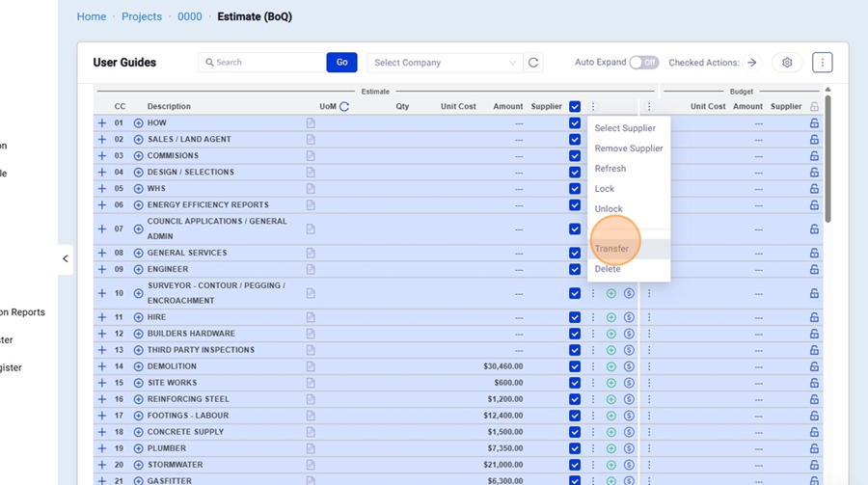
Task: Open the three-dot menu in toolbar
Action: [x=822, y=63]
